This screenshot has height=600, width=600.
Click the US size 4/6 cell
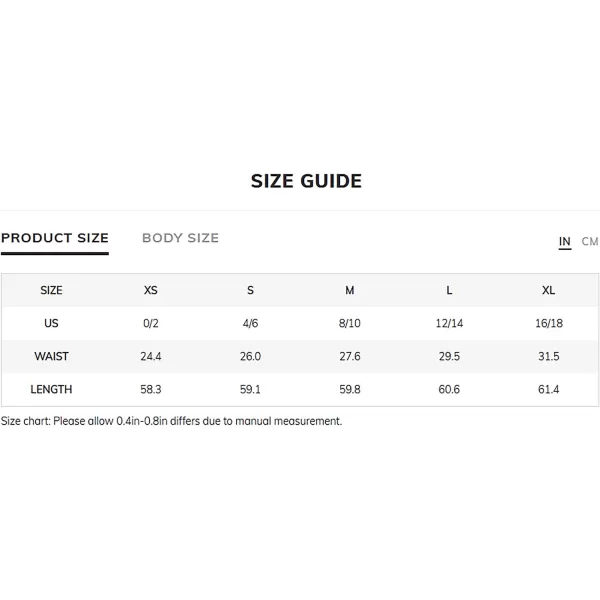tap(250, 323)
